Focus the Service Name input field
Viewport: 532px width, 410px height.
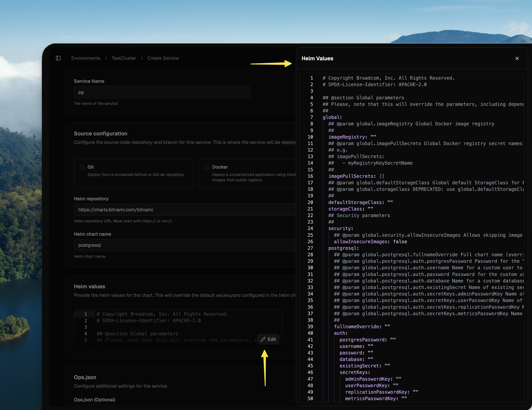coord(162,92)
